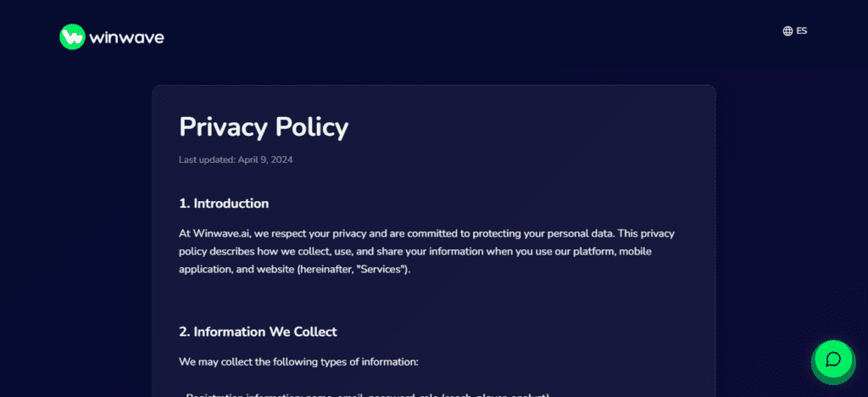
Task: Select the Privacy Policy page title
Action: coord(264,126)
